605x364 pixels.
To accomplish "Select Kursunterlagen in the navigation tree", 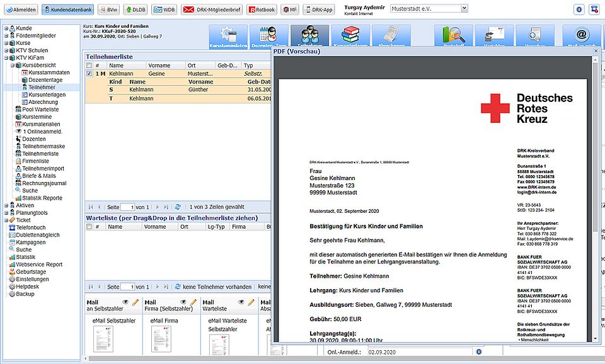I will click(x=47, y=94).
